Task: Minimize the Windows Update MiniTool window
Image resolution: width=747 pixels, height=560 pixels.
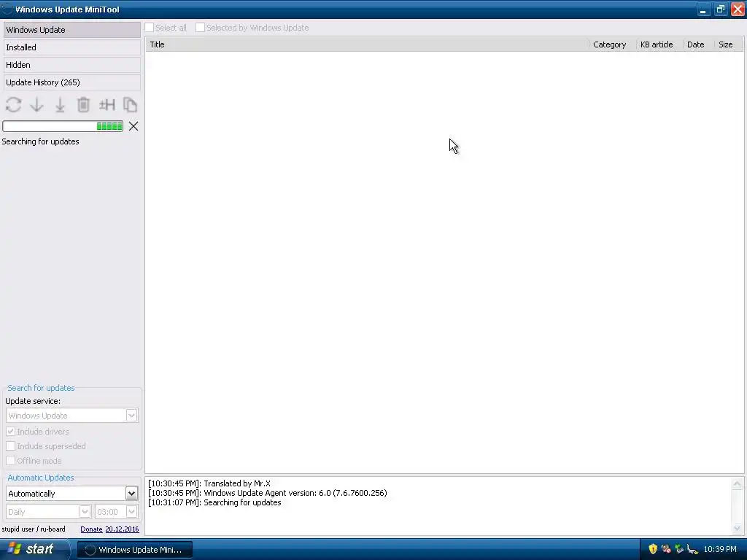Action: (x=703, y=9)
